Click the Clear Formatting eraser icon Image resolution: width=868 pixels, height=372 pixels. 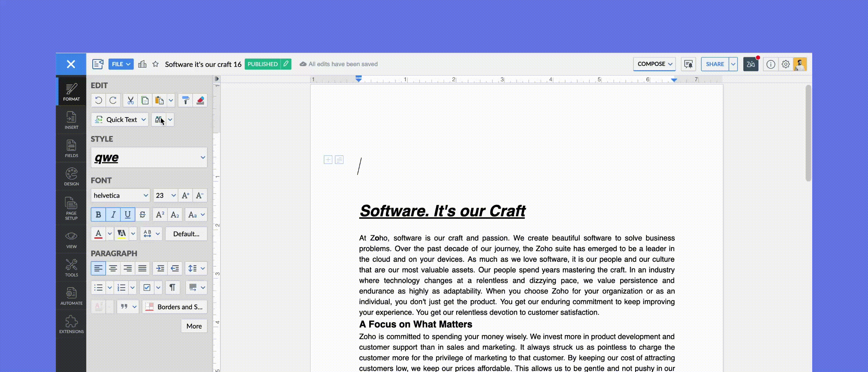click(x=200, y=100)
